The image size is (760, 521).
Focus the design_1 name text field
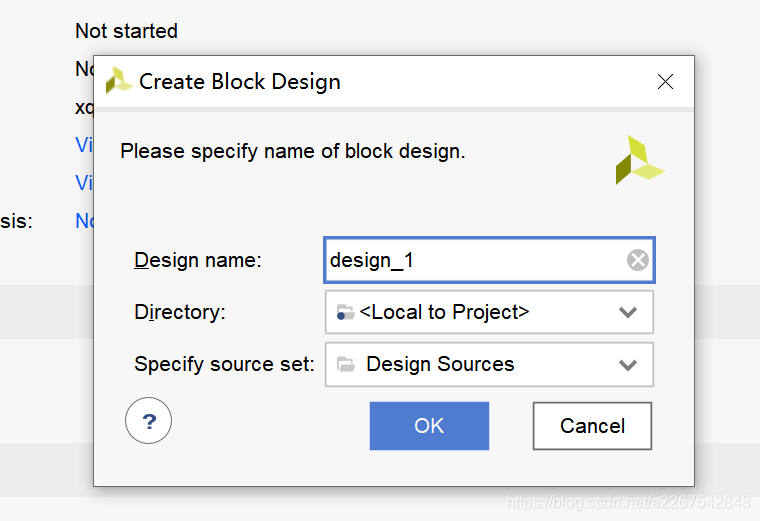[x=470, y=261]
